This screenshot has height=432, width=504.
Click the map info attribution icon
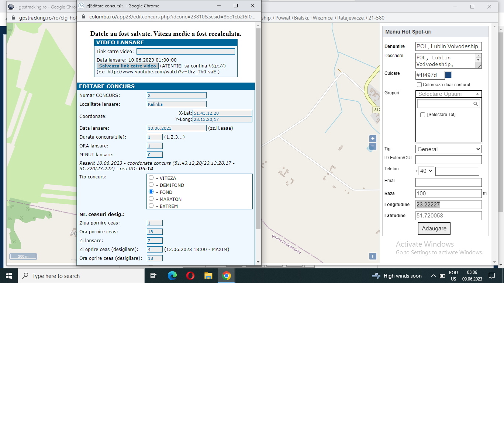coord(373,256)
